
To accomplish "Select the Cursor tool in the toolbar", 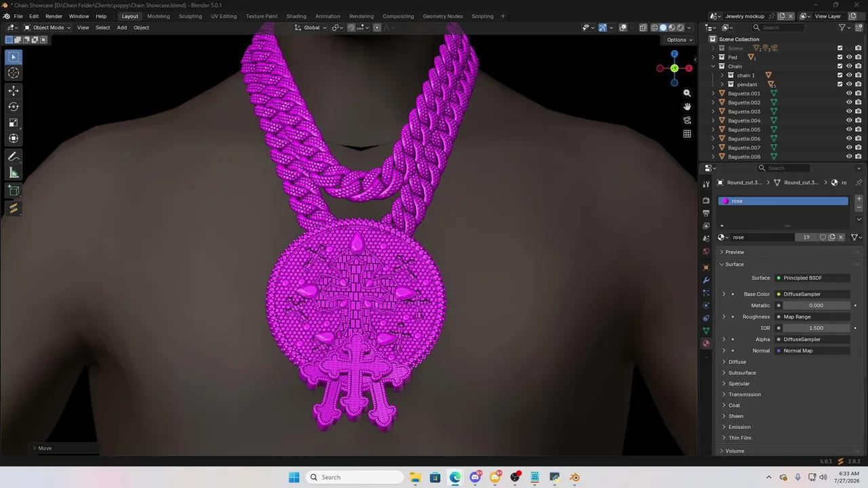I will pyautogui.click(x=14, y=73).
